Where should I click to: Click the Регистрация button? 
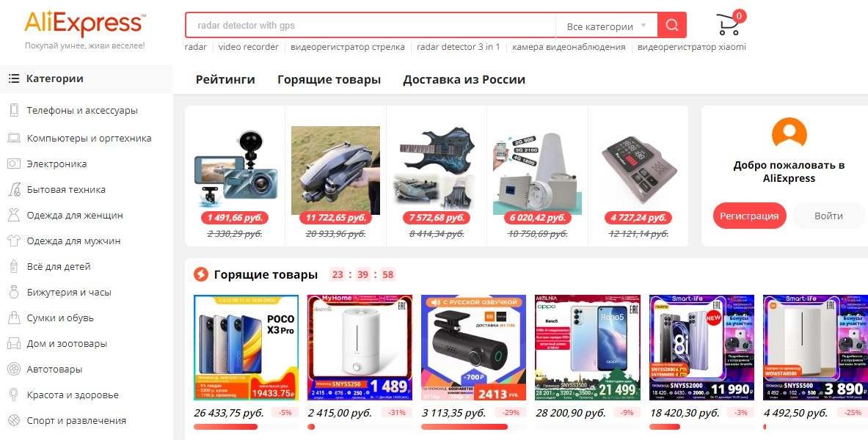pyautogui.click(x=749, y=216)
